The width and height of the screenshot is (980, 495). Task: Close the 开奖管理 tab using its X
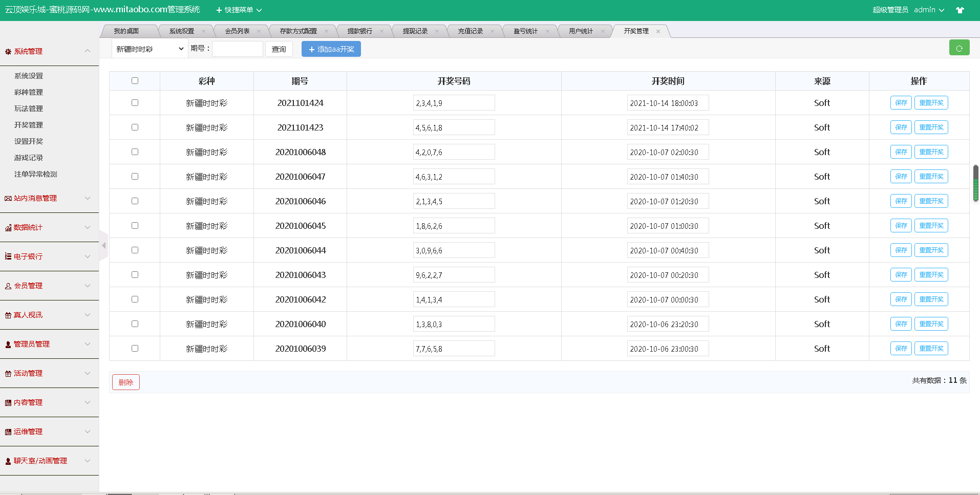(658, 31)
